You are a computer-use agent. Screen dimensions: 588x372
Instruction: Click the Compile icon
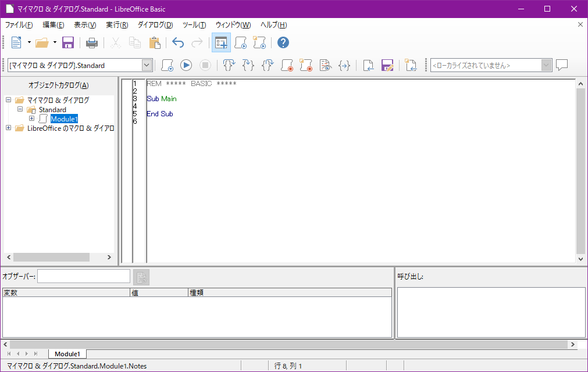(x=168, y=66)
